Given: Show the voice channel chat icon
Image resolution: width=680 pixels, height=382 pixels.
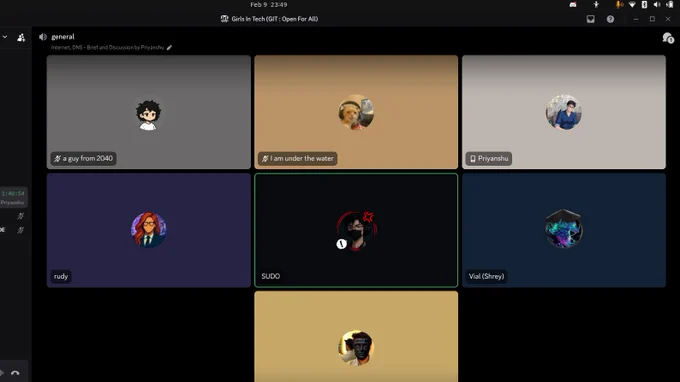Looking at the screenshot, I should tap(668, 38).
